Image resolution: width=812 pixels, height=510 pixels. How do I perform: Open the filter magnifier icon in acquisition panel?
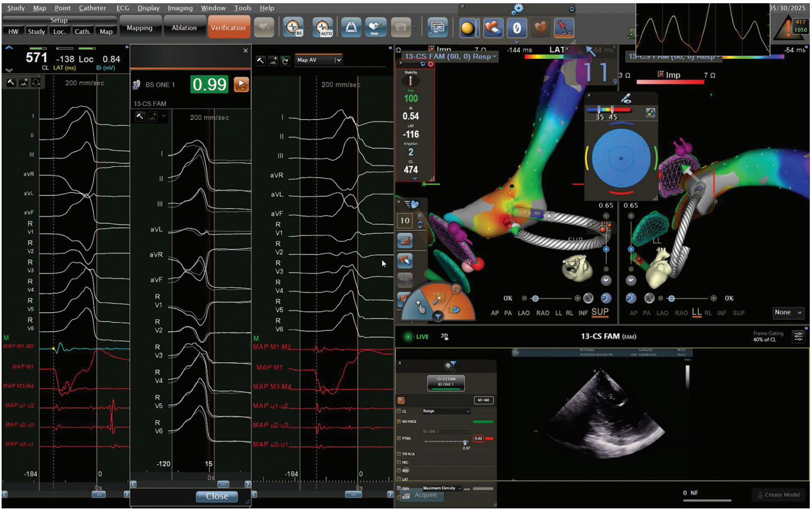[x=450, y=366]
